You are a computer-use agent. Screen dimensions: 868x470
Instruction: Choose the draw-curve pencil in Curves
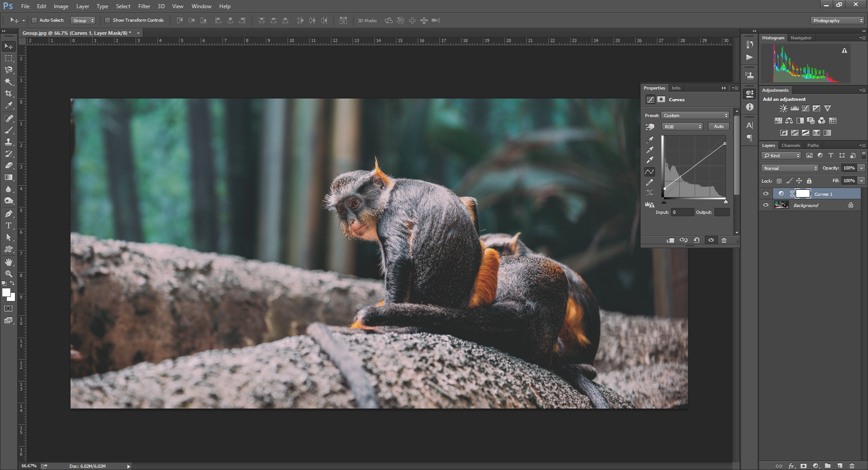pos(650,182)
